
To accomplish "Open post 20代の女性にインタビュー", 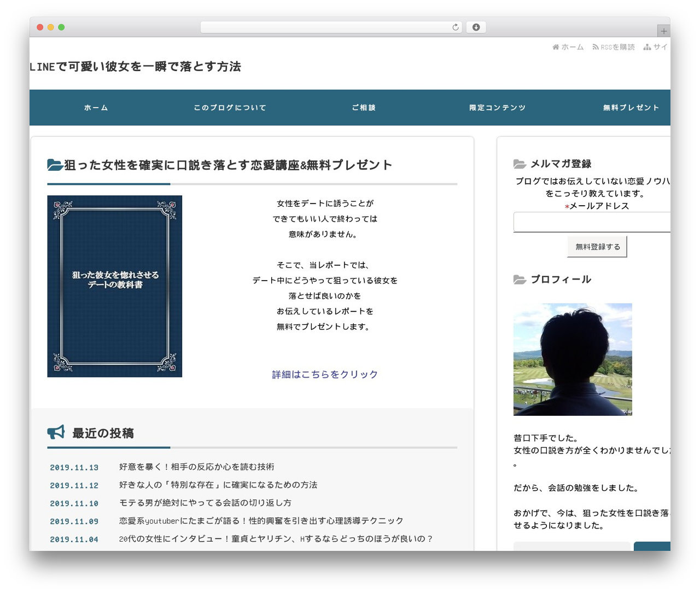I will [276, 539].
